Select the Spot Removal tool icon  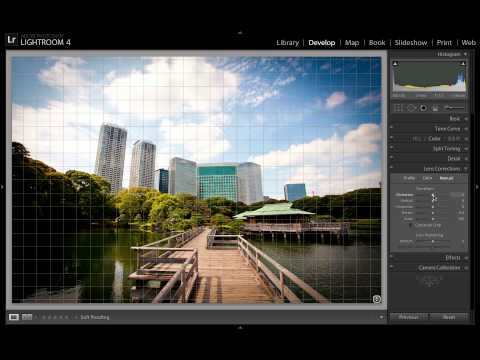(411, 108)
